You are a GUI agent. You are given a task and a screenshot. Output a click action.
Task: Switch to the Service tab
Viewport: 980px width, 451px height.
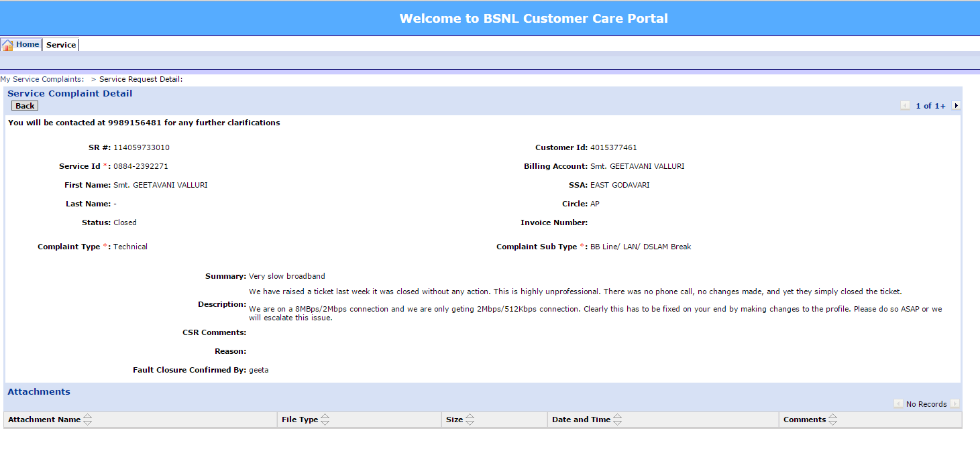61,45
